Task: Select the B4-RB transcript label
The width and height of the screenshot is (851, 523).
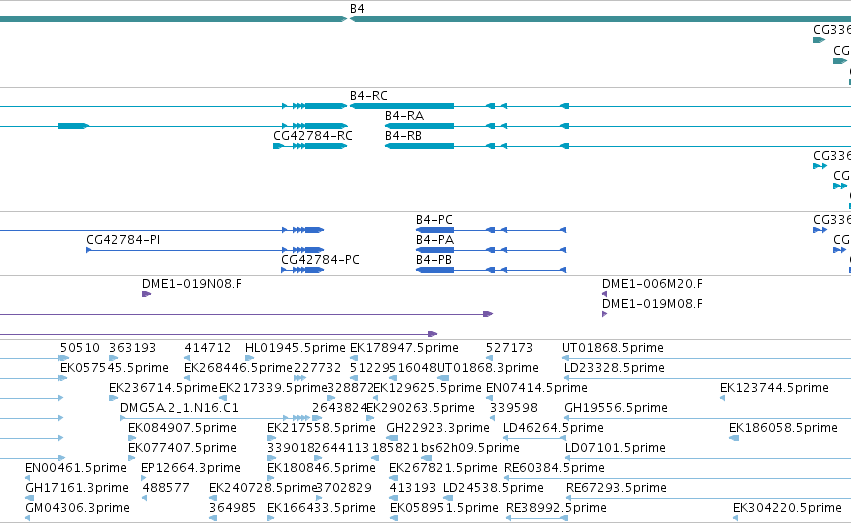Action: point(403,136)
